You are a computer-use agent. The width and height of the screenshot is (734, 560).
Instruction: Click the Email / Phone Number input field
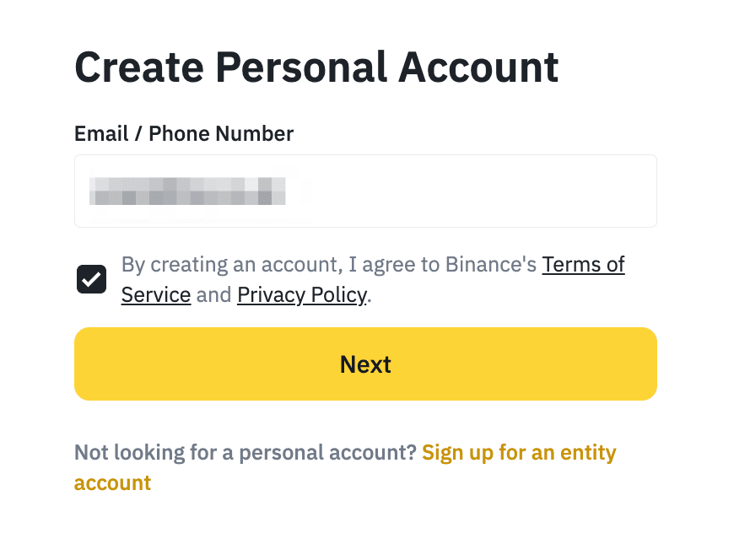[365, 191]
